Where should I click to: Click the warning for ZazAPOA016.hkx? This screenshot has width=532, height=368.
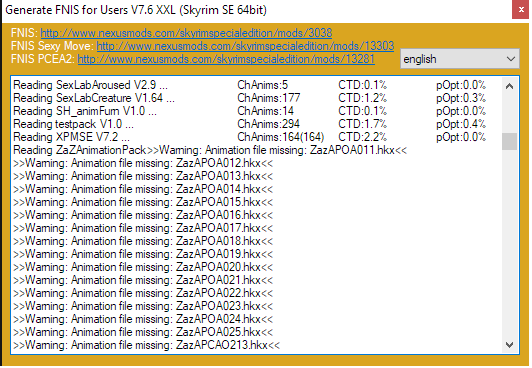pos(143,215)
